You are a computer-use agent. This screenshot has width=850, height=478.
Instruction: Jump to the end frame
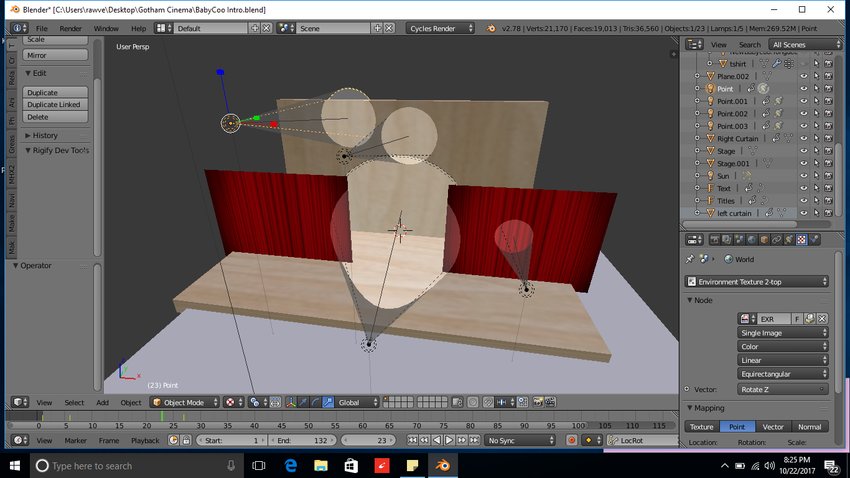pyautogui.click(x=474, y=441)
